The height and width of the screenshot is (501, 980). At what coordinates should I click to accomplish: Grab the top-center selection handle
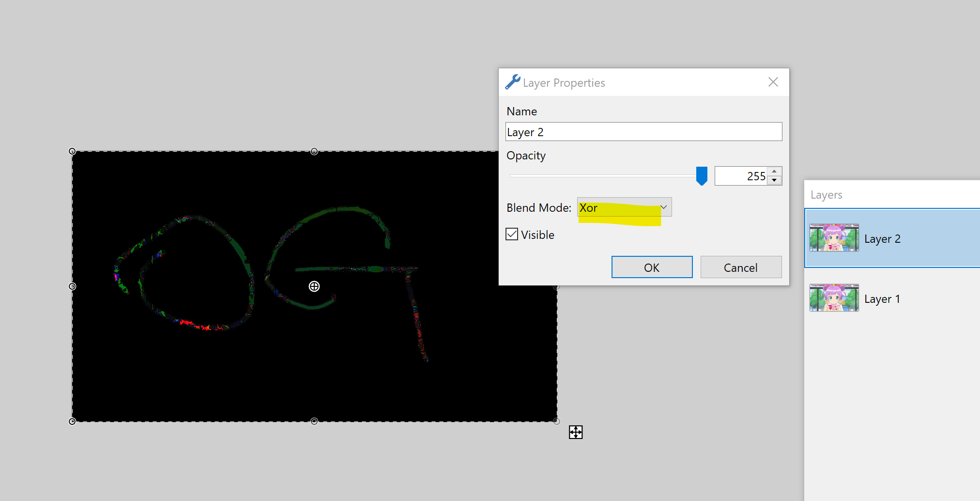coord(314,151)
